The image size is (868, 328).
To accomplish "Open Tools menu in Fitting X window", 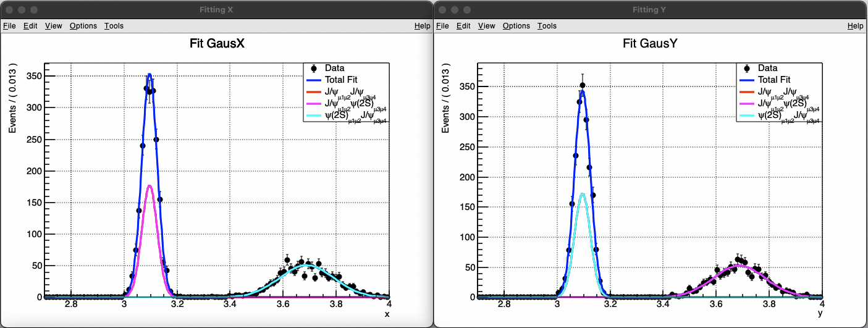I will (x=114, y=26).
